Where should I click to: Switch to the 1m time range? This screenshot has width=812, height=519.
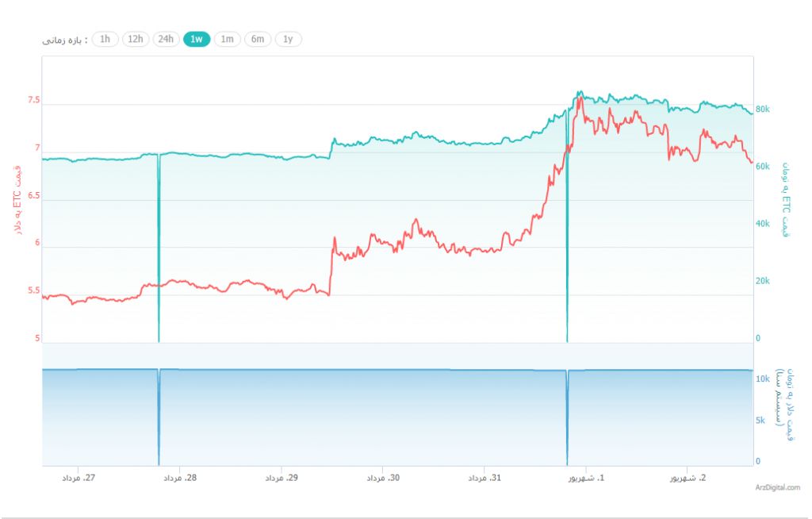coord(228,39)
